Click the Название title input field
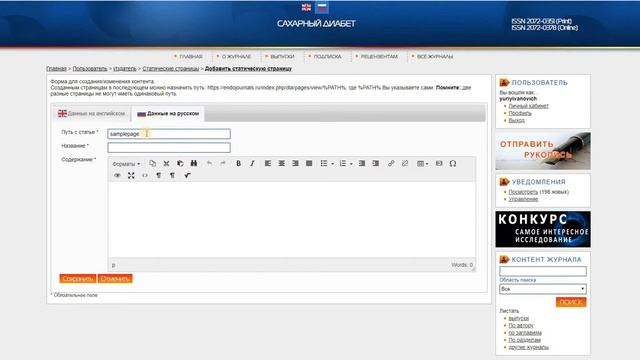 point(169,147)
